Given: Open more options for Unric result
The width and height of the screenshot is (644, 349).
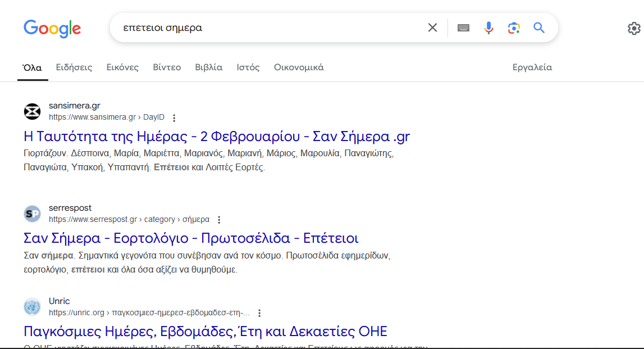Looking at the screenshot, I should [259, 313].
